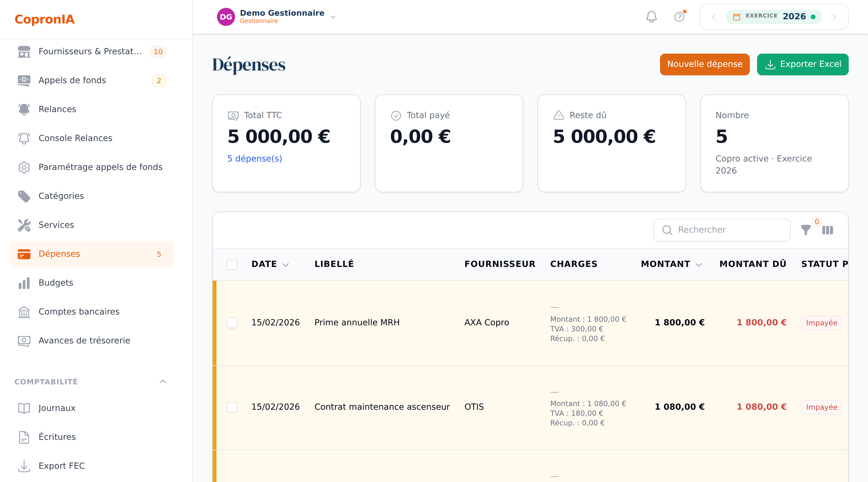The width and height of the screenshot is (868, 482).
Task: Sort table by Montant column arrow
Action: 699,265
